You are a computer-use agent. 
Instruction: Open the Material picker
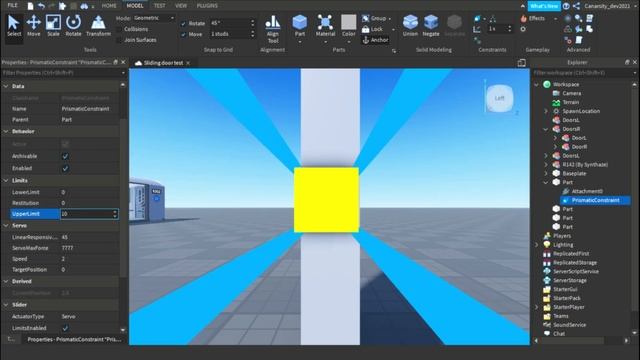[x=325, y=26]
